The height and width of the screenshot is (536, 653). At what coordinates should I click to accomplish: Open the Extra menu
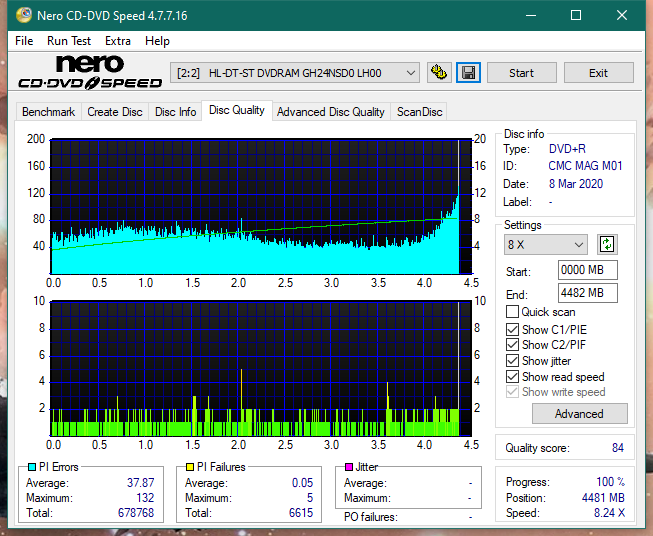tap(118, 41)
